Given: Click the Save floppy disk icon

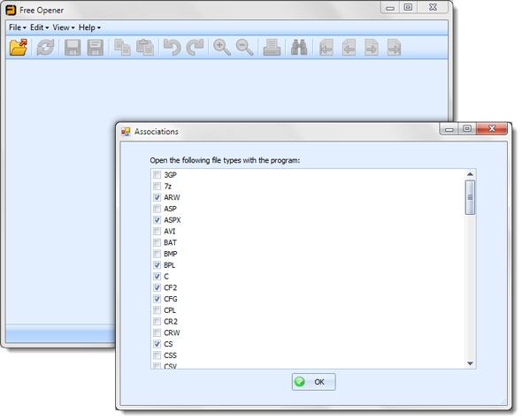Looking at the screenshot, I should (73, 47).
